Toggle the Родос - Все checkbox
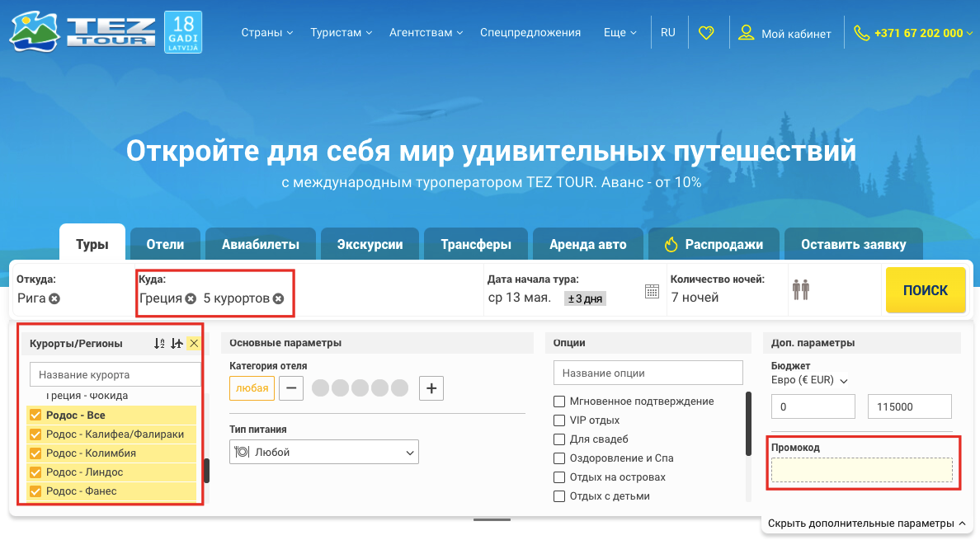 [x=35, y=416]
